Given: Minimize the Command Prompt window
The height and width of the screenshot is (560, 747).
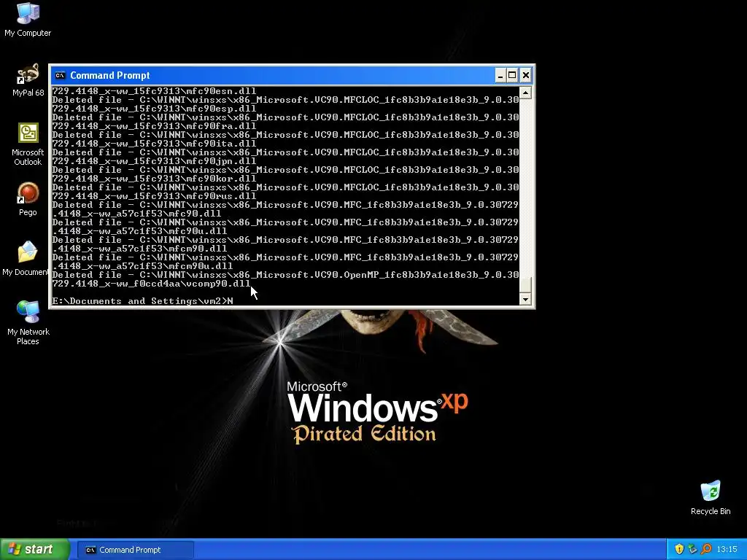Looking at the screenshot, I should click(x=500, y=75).
